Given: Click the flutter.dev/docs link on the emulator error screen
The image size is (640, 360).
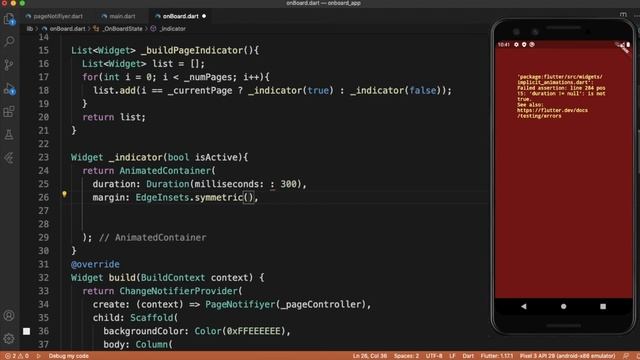Looking at the screenshot, I should 552,113.
